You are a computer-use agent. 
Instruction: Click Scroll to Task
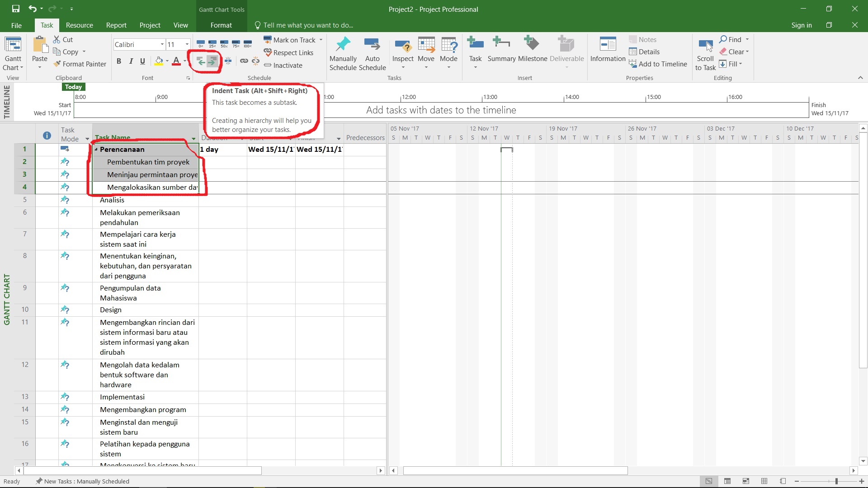pyautogui.click(x=705, y=54)
